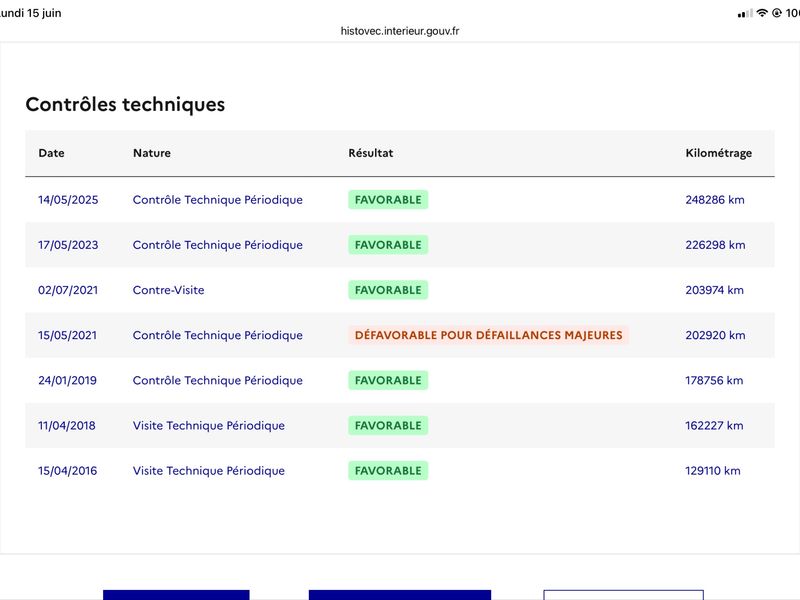The width and height of the screenshot is (800, 600).
Task: Click the date 17/05/2023
Action: (x=68, y=245)
